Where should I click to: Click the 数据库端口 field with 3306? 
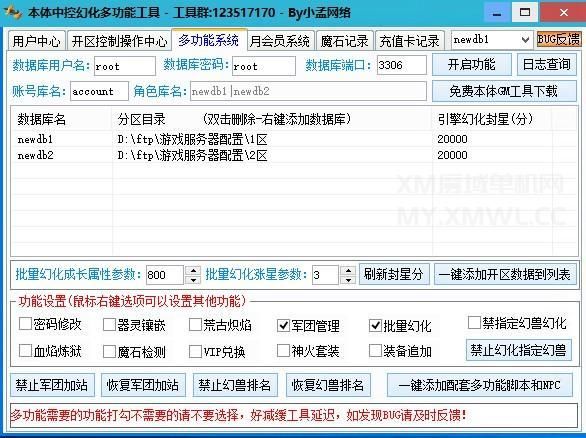(x=401, y=65)
